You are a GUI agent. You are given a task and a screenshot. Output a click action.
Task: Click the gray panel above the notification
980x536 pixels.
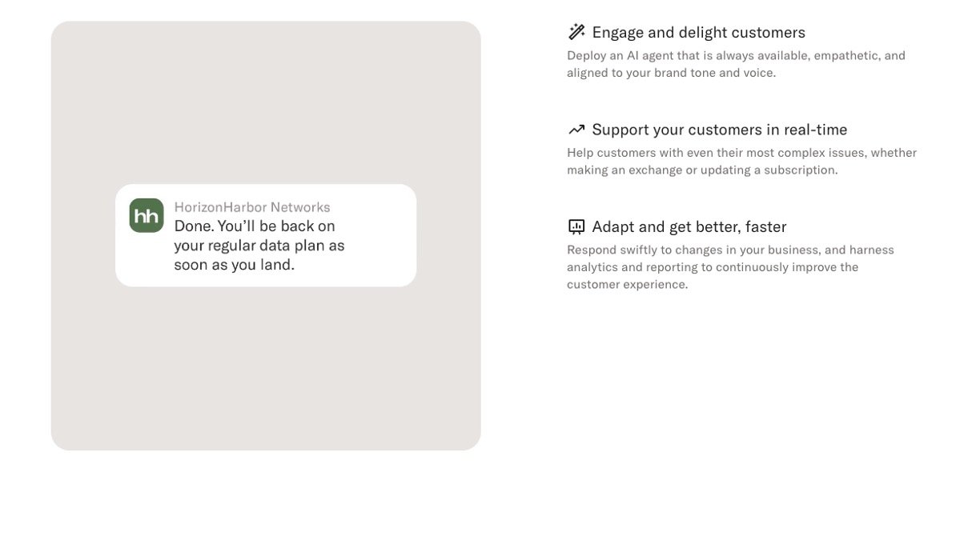pos(266,104)
